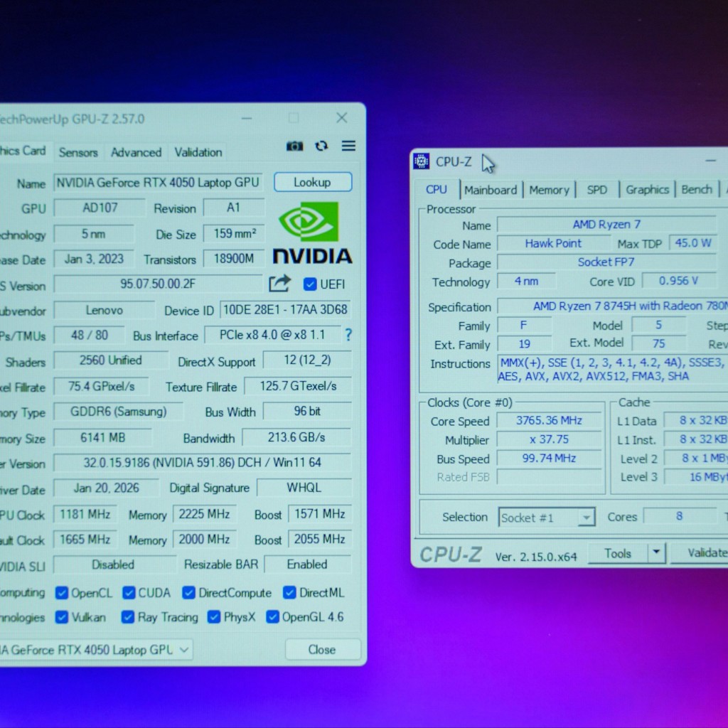Click the Core Speed 3765.36 MHz value
The image size is (728, 728).
pos(550,421)
